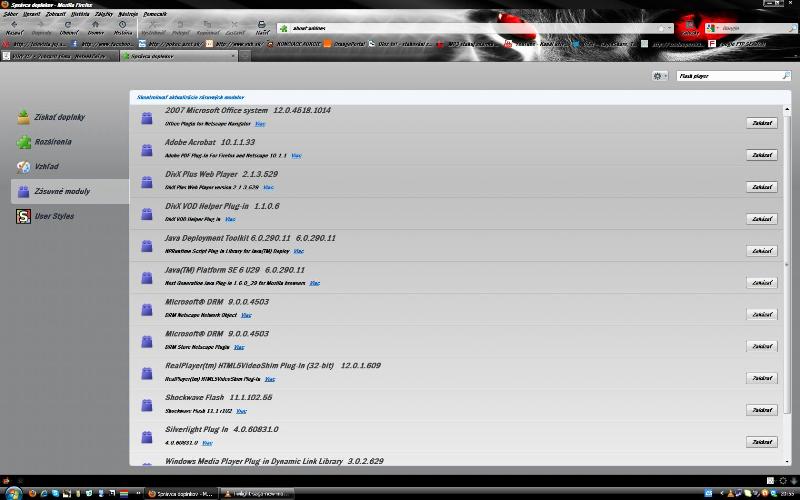Click the Dopredu forward arrow

[x=41, y=24]
